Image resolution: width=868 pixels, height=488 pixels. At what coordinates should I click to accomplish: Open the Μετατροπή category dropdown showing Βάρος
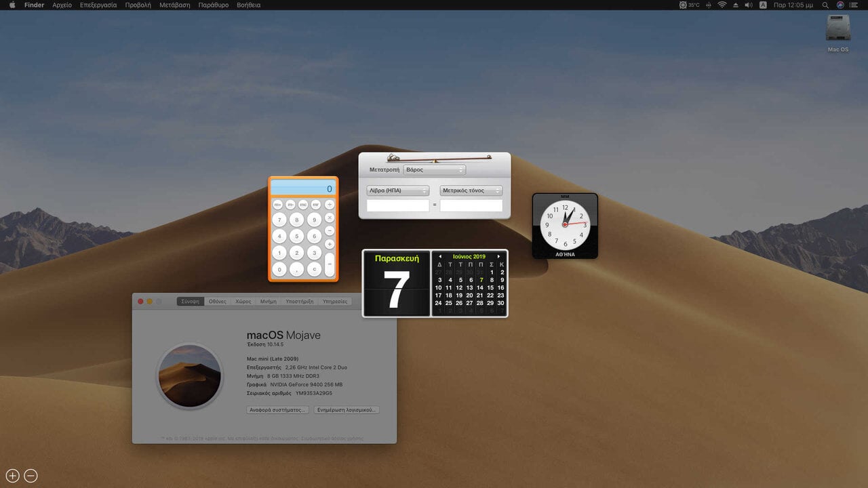click(x=434, y=169)
